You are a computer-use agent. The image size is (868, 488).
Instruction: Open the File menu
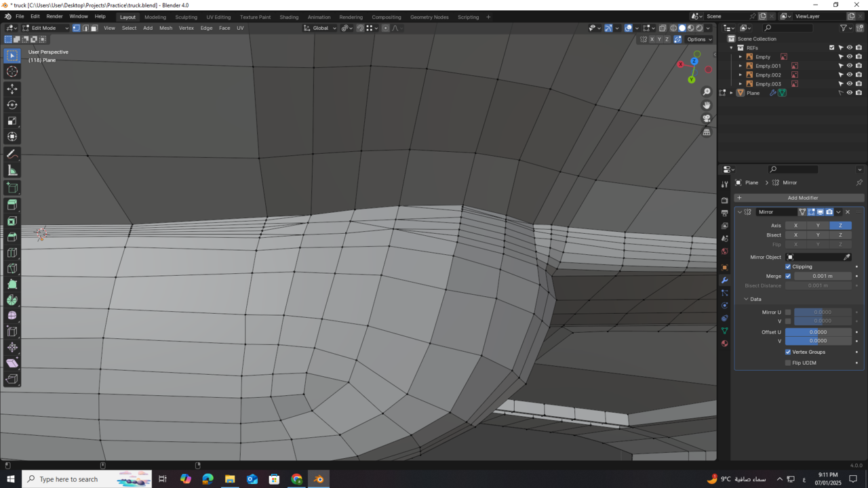tap(20, 16)
